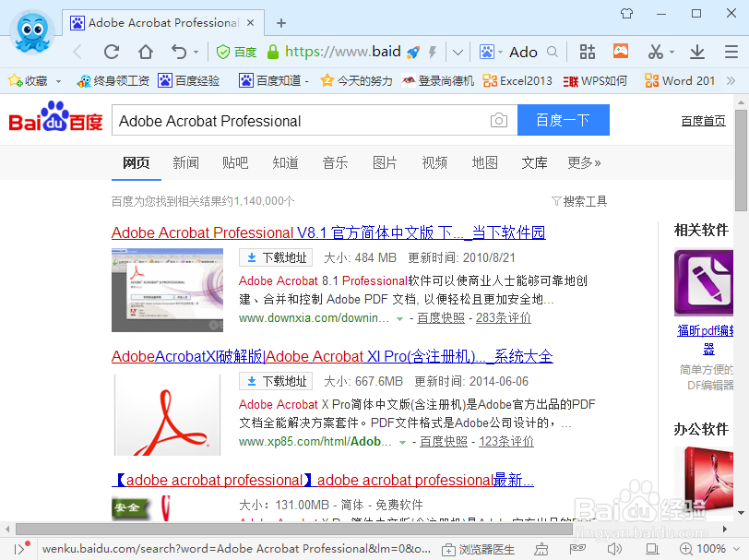Click the horizontal scrollbar thumb
The image size is (749, 560).
[x=293, y=529]
